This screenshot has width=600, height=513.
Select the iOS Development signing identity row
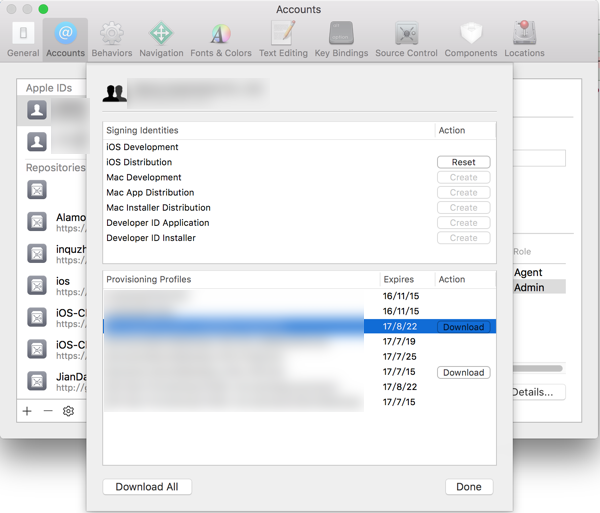pyautogui.click(x=299, y=147)
